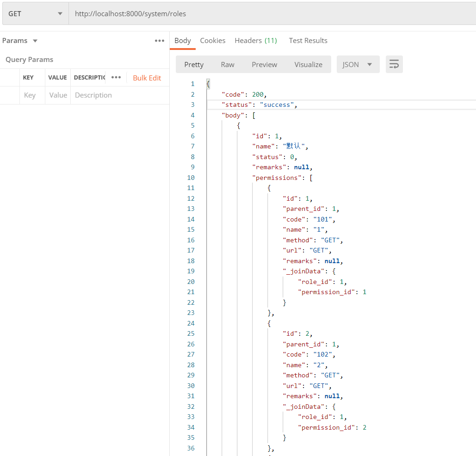Click line number 1 in the response viewer
Screen dimensions: 476x456
click(192, 84)
